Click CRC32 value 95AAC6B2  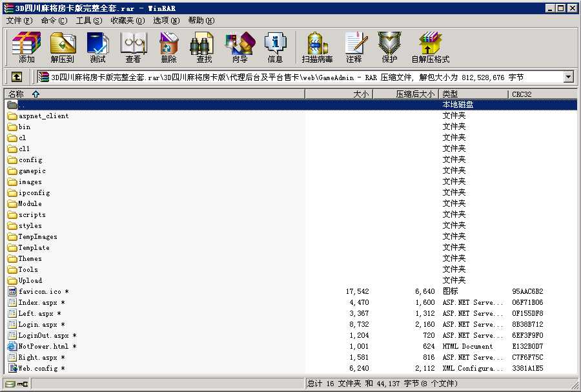[x=527, y=292]
